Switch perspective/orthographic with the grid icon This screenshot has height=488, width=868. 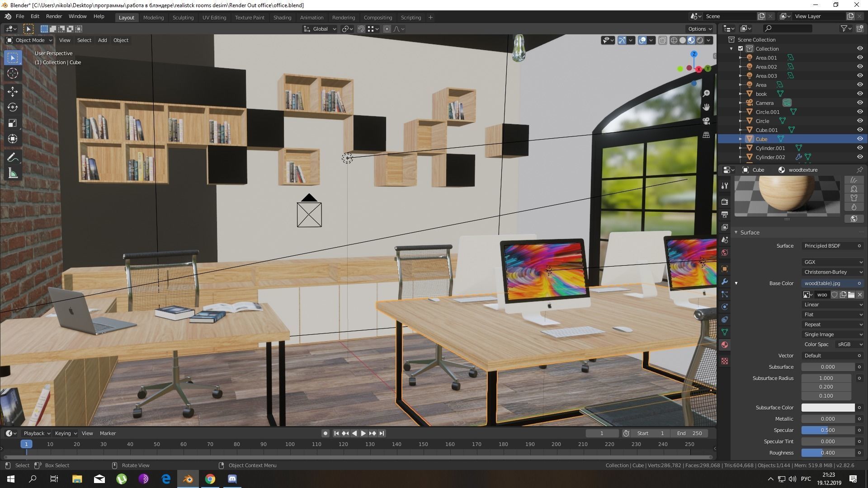pyautogui.click(x=706, y=135)
